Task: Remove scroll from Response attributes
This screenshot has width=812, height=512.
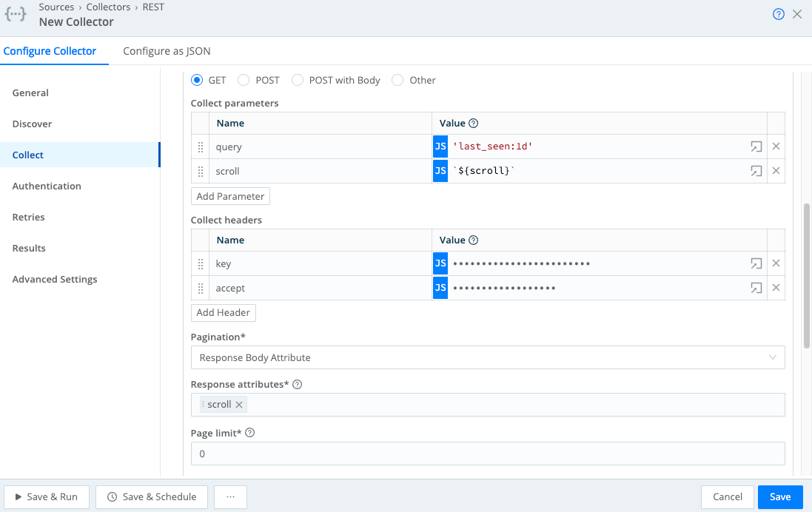Action: click(238, 404)
